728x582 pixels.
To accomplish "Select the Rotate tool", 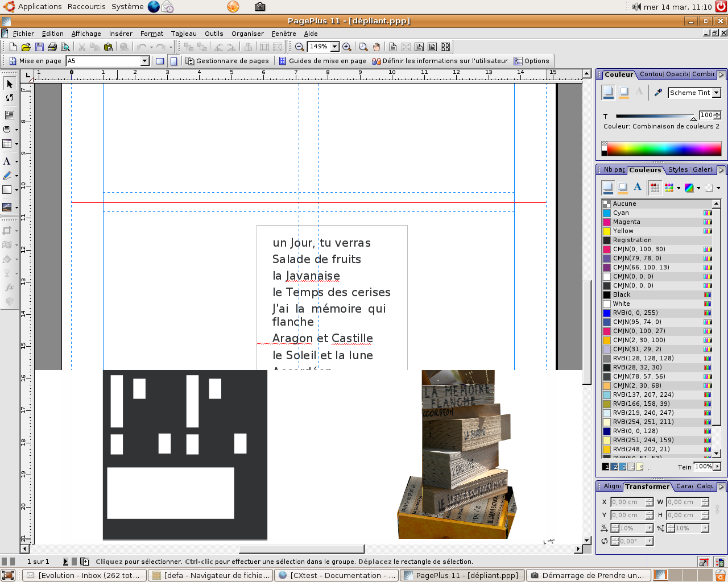I will coord(8,98).
